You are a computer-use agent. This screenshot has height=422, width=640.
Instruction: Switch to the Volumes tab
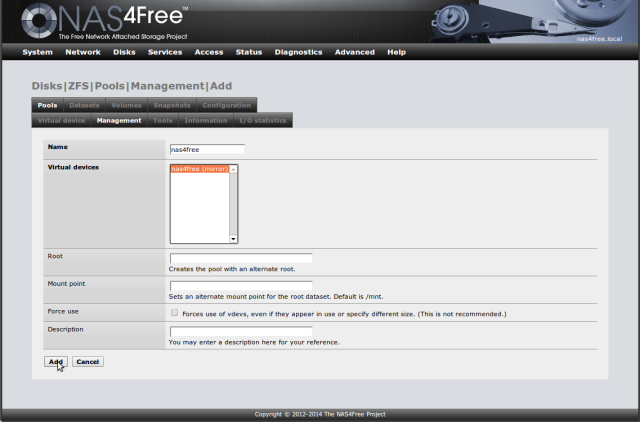127,105
